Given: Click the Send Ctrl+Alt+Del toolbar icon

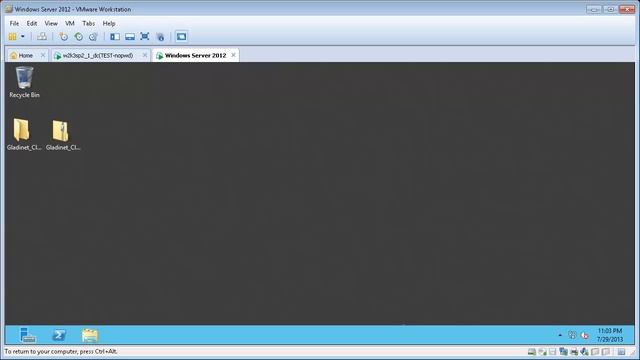Looking at the screenshot, I should [x=42, y=37].
